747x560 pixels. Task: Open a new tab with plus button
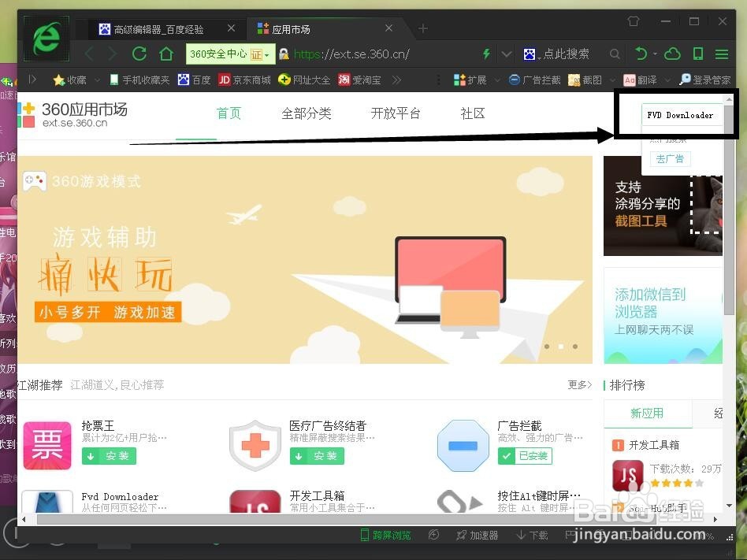tap(423, 29)
